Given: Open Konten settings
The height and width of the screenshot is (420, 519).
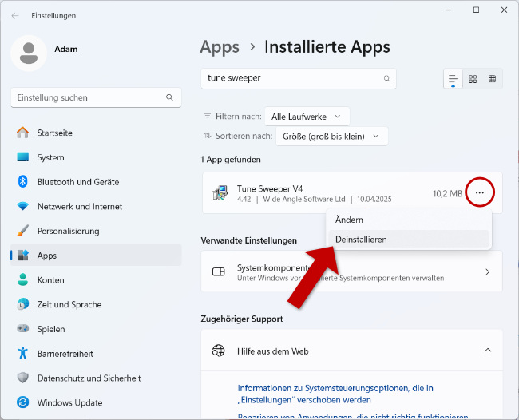Looking at the screenshot, I should click(96, 280).
